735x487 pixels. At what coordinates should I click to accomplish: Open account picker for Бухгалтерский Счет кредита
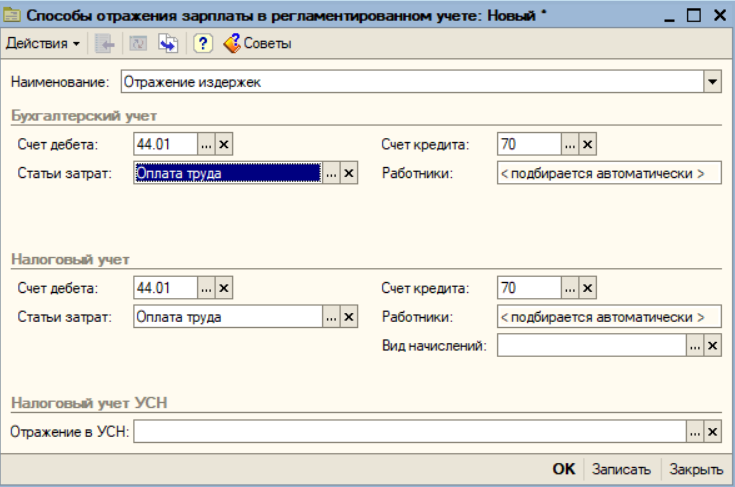570,144
